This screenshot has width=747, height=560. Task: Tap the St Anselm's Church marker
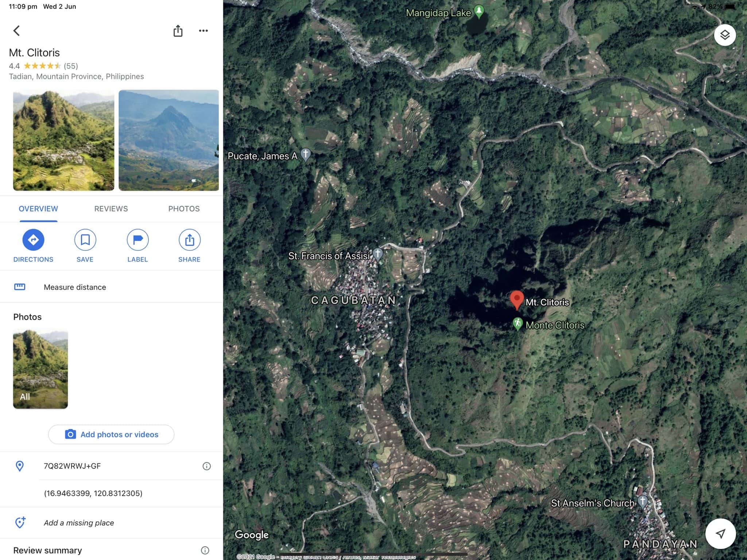click(x=643, y=501)
